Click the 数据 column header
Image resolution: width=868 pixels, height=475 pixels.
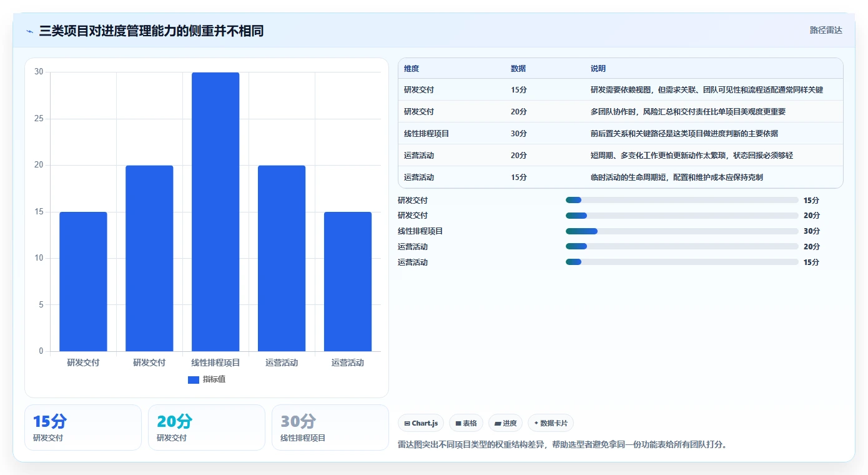click(x=518, y=69)
